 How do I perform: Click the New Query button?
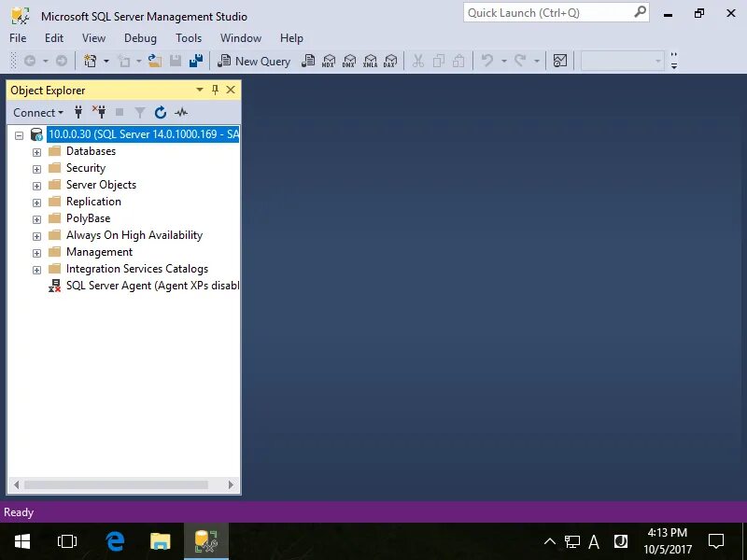point(253,61)
